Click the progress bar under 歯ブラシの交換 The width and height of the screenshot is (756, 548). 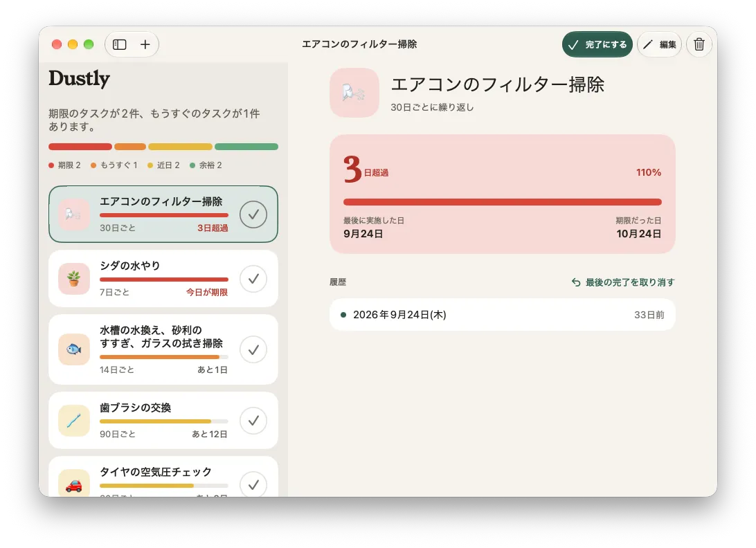coord(164,421)
